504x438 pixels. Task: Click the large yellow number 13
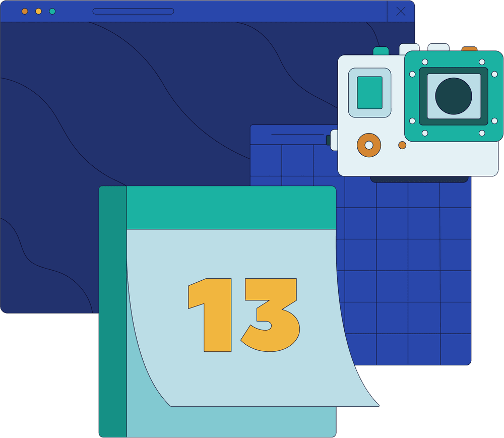(x=244, y=315)
